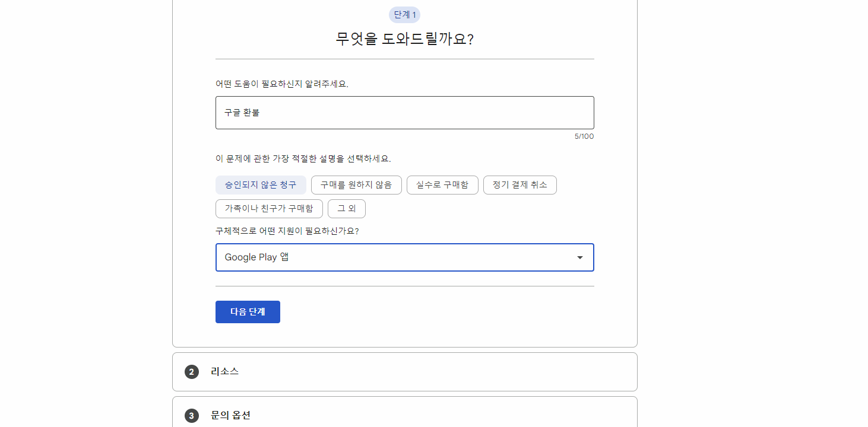The height and width of the screenshot is (427, 868).
Task: Click the product selection combo box
Action: pyautogui.click(x=404, y=257)
